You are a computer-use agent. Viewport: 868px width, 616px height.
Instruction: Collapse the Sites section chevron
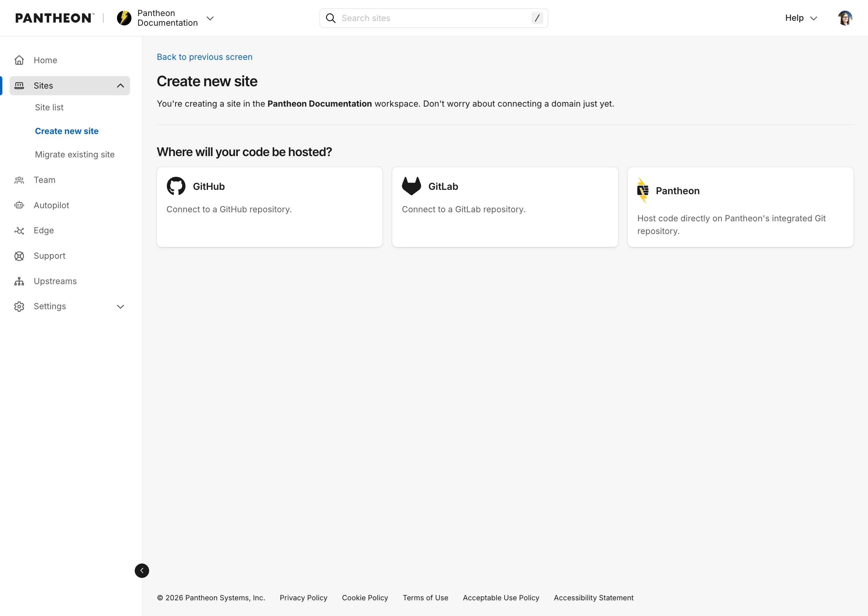click(120, 86)
